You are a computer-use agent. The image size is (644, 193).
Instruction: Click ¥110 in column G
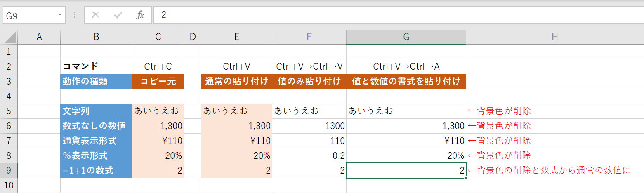[x=406, y=141]
